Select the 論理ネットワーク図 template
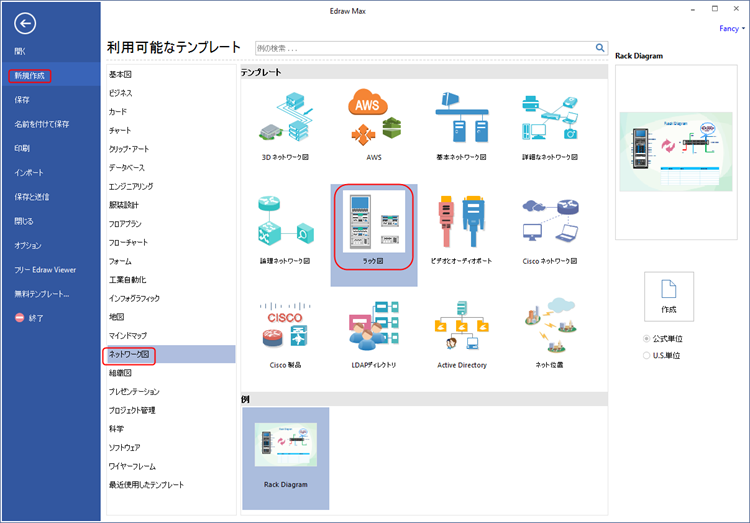750x523 pixels. [286, 229]
